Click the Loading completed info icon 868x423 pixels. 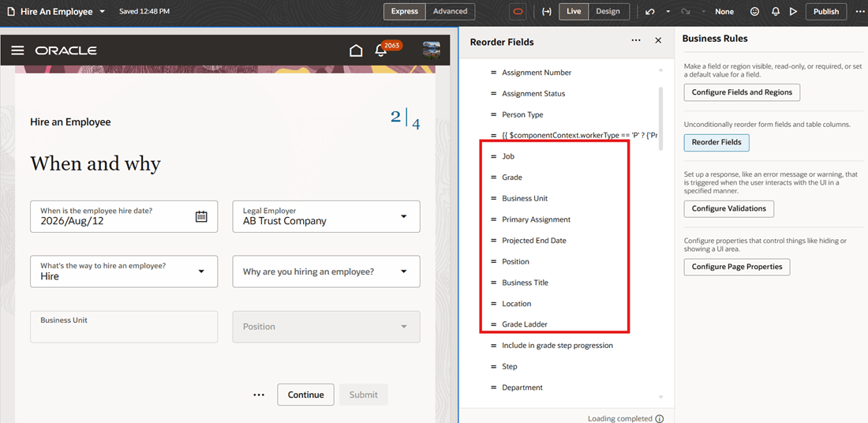click(x=660, y=419)
